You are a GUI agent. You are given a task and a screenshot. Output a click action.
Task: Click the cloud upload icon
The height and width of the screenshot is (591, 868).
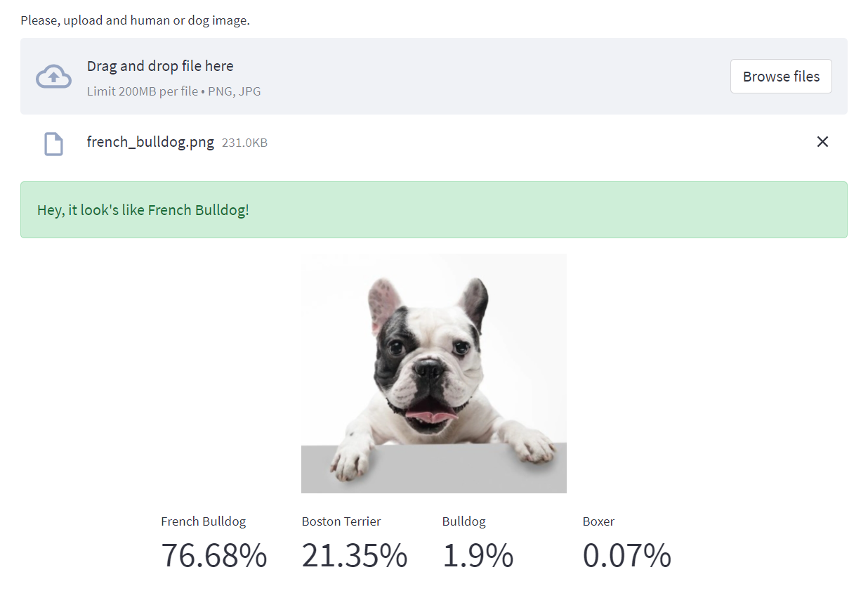[53, 76]
